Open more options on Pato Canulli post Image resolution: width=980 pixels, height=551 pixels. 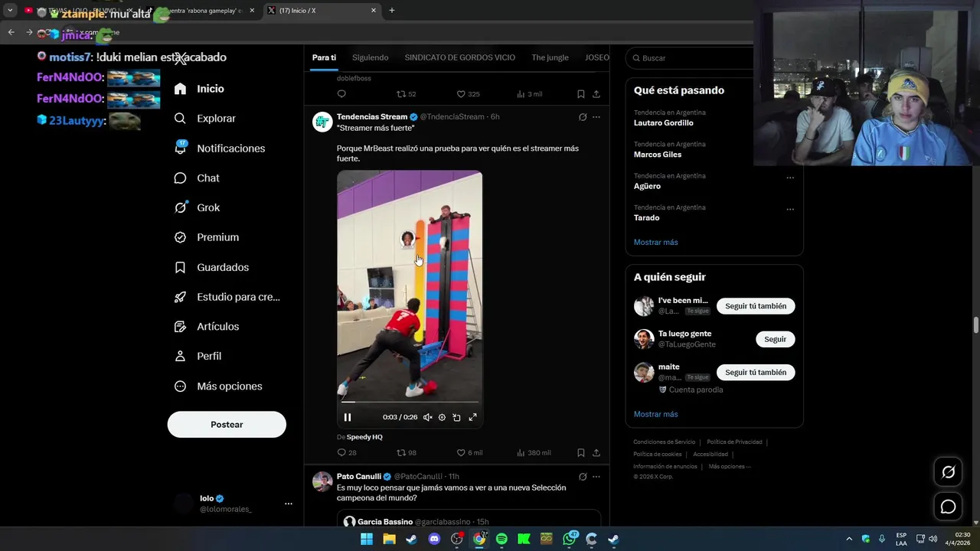pyautogui.click(x=596, y=477)
